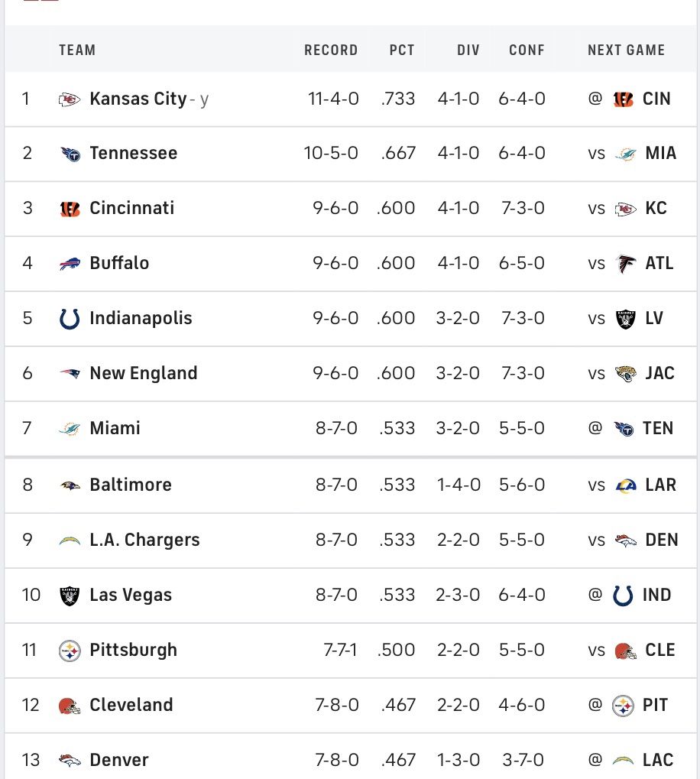The image size is (700, 779).
Task: Click the CONF column header
Action: pyautogui.click(x=527, y=50)
